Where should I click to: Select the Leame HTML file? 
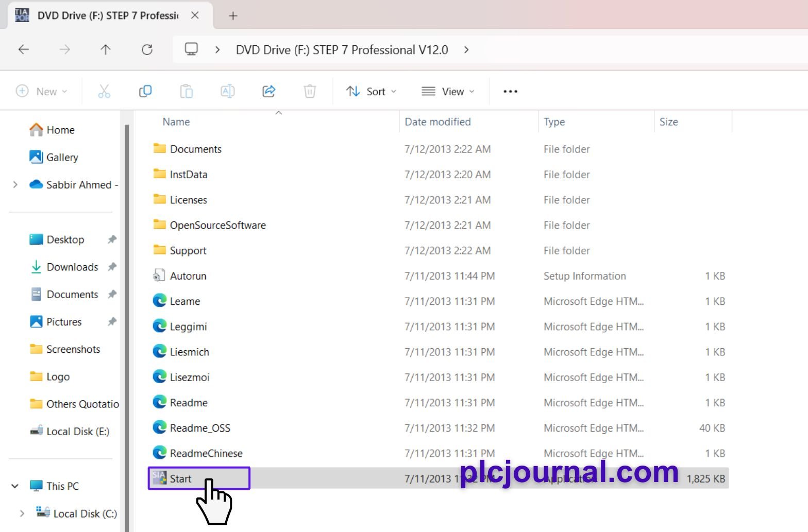click(177, 301)
